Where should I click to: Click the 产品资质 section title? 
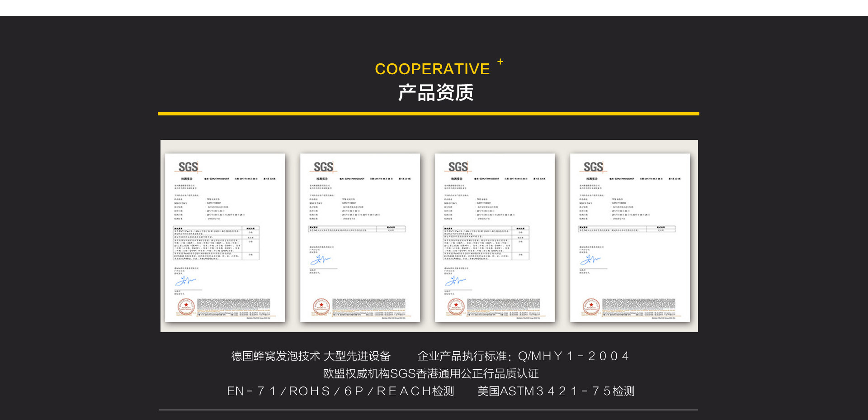tap(436, 93)
